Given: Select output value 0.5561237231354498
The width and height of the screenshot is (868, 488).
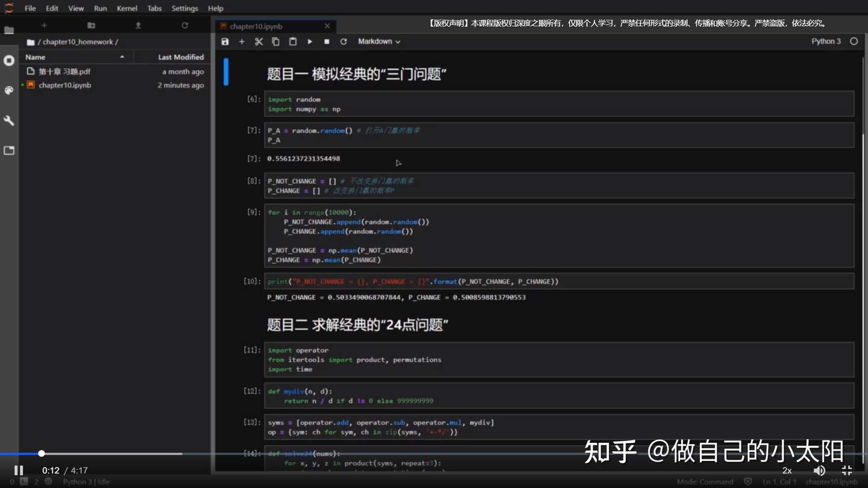Looking at the screenshot, I should coord(304,159).
